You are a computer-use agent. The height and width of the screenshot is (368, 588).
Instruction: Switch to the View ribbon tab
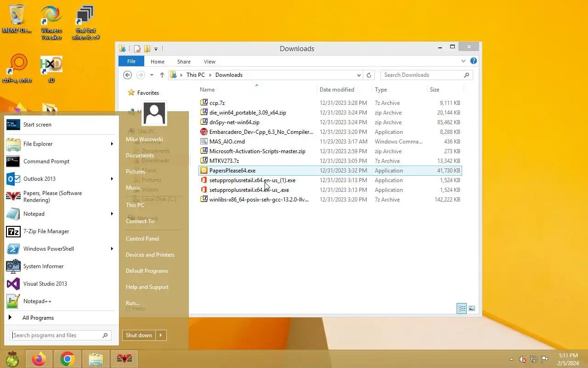click(209, 62)
